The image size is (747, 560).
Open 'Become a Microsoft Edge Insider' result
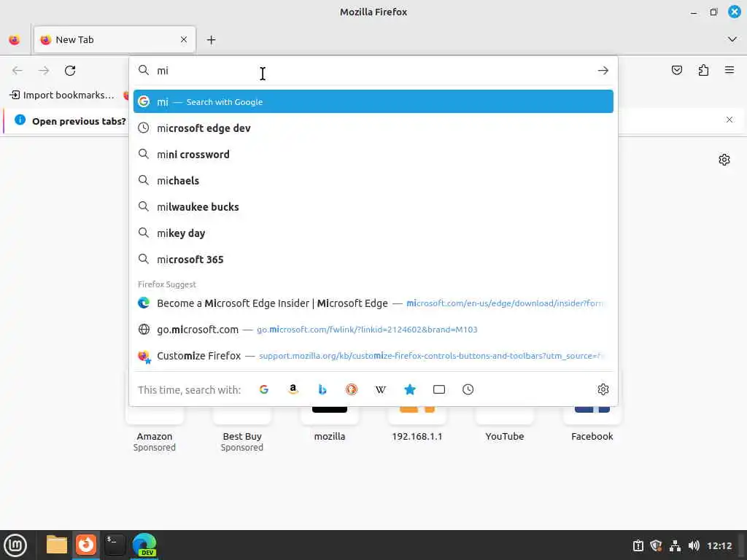click(x=373, y=303)
